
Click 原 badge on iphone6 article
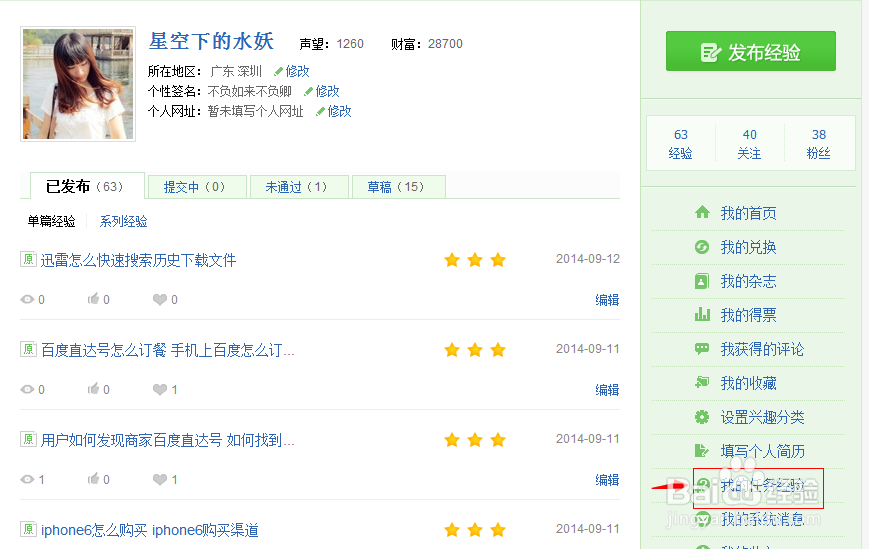(28, 529)
